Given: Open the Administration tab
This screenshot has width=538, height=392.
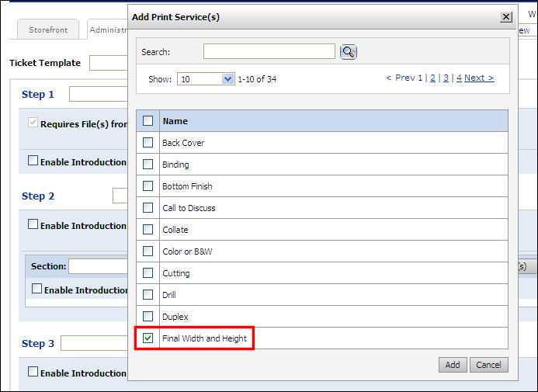Looking at the screenshot, I should pos(107,30).
